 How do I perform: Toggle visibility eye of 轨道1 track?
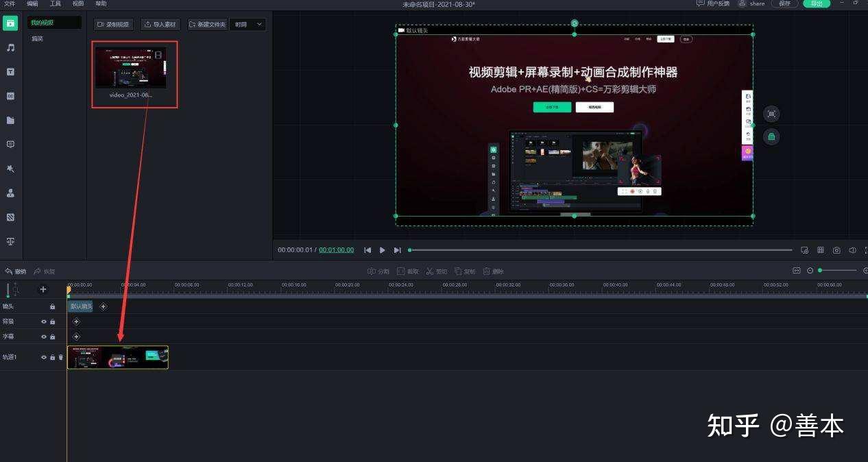(44, 357)
